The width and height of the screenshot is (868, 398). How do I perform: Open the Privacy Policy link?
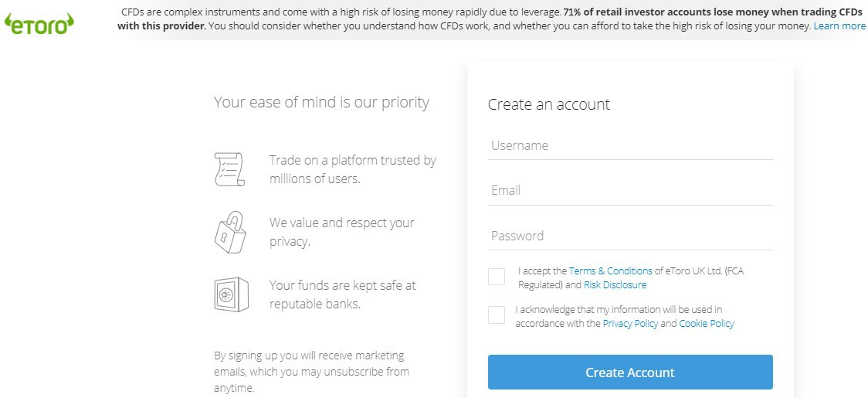(630, 323)
